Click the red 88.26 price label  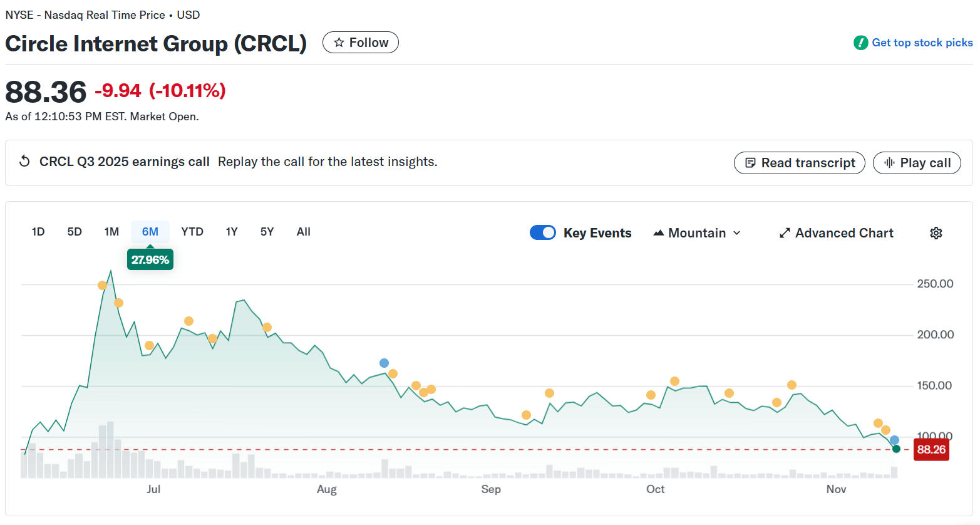[931, 449]
